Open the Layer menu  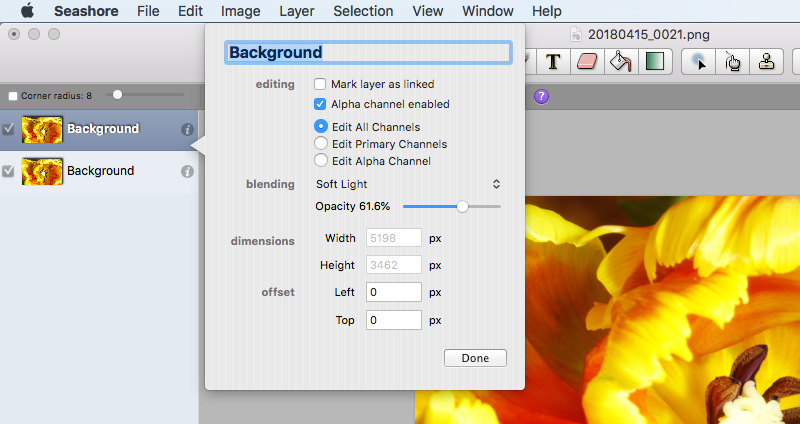(x=297, y=11)
